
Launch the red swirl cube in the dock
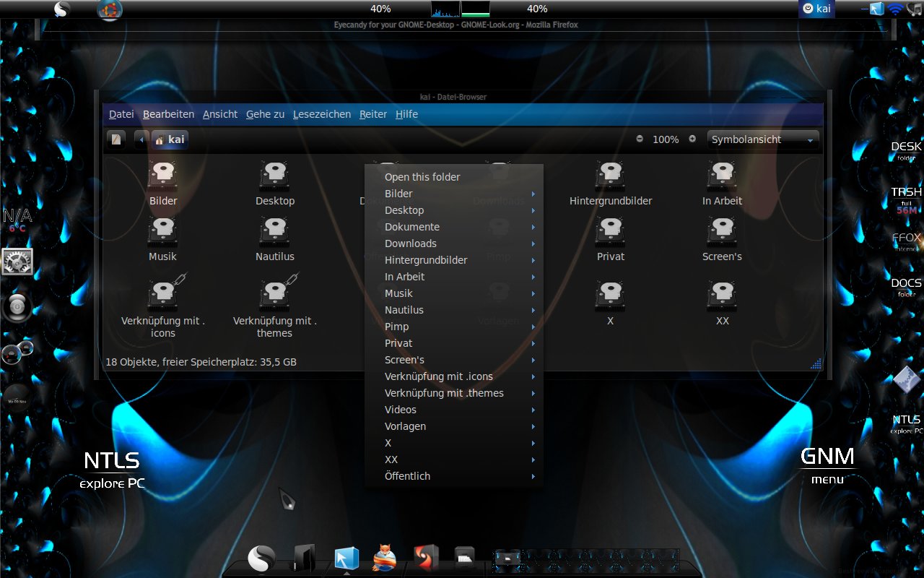(425, 558)
